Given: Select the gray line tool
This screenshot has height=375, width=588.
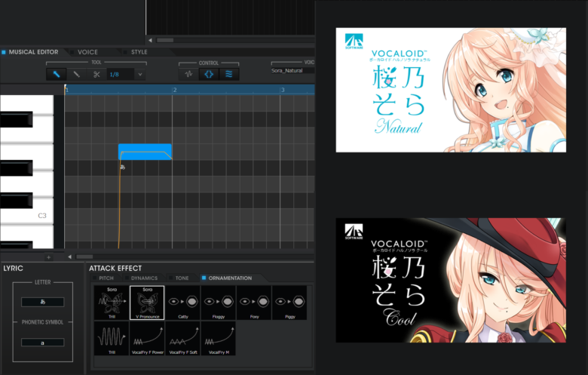Looking at the screenshot, I should tap(76, 75).
